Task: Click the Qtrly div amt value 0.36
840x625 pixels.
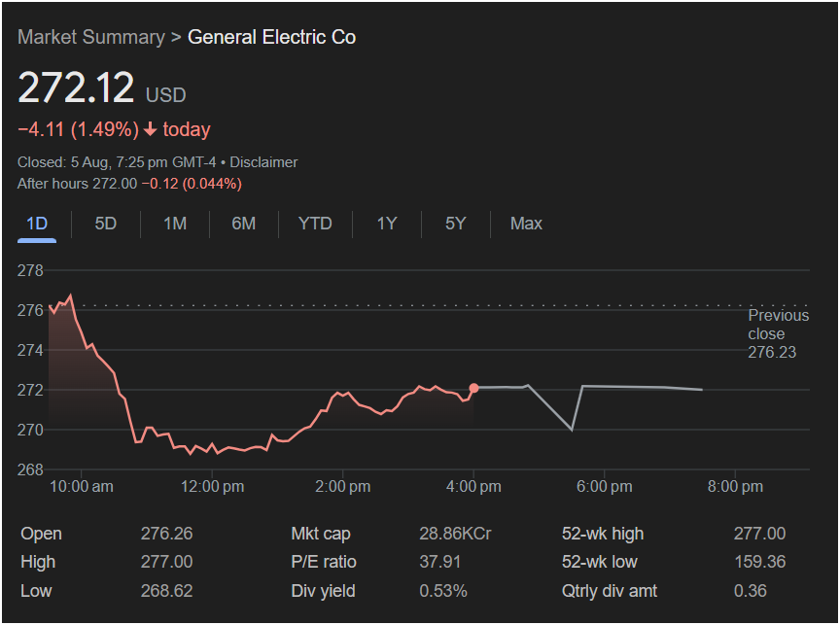Action: (x=750, y=591)
